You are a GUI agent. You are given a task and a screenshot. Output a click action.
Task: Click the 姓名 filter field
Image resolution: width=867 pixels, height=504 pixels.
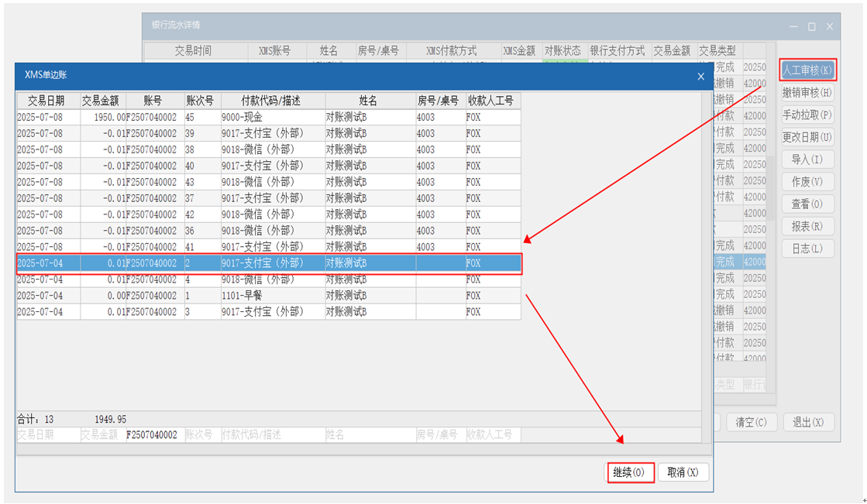click(370, 435)
